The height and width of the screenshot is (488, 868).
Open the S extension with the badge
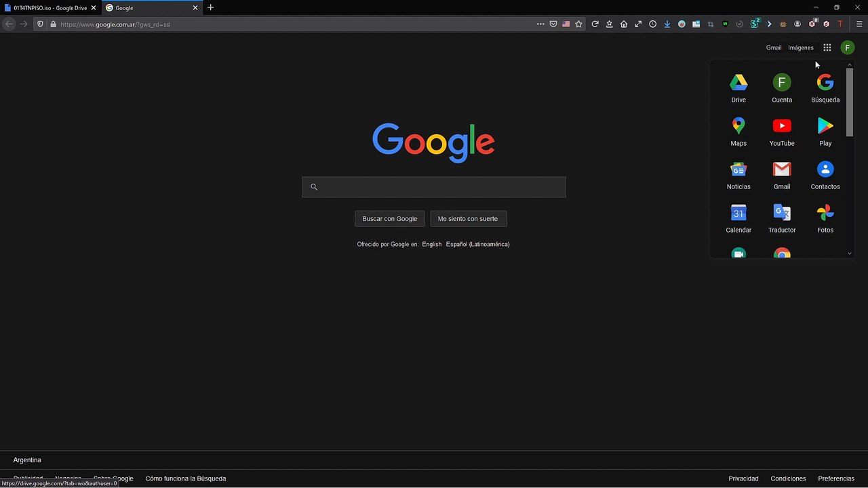pos(755,24)
